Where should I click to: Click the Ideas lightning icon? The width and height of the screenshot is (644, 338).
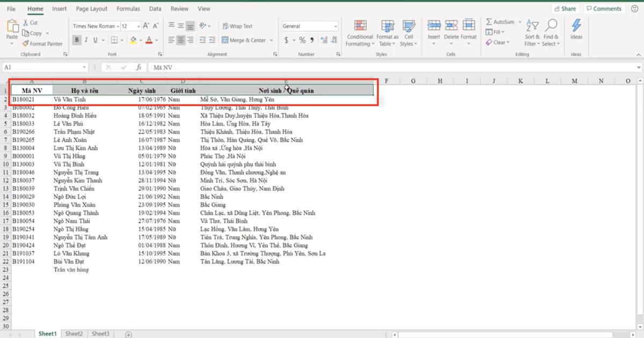point(576,26)
